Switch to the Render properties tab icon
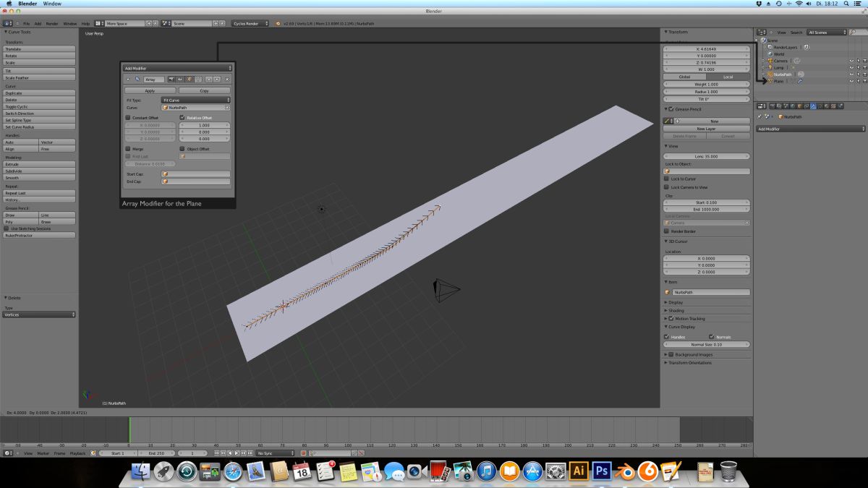Screen dimensions: 868x488 (x=773, y=106)
